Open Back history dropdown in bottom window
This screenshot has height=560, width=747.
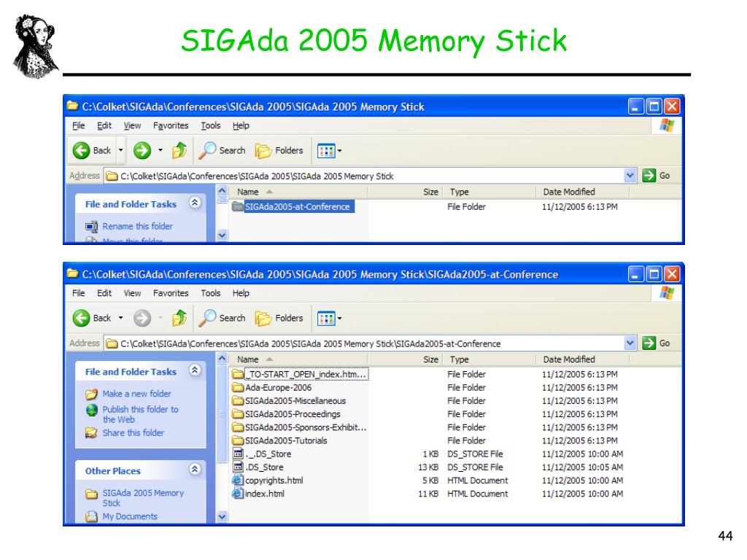120,318
